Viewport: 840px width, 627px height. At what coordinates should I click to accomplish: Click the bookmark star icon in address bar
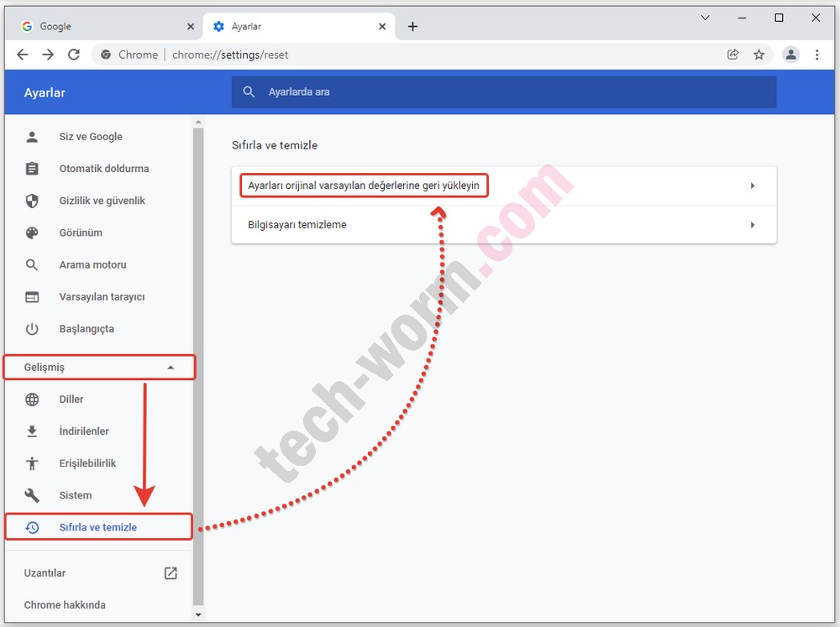pyautogui.click(x=759, y=55)
